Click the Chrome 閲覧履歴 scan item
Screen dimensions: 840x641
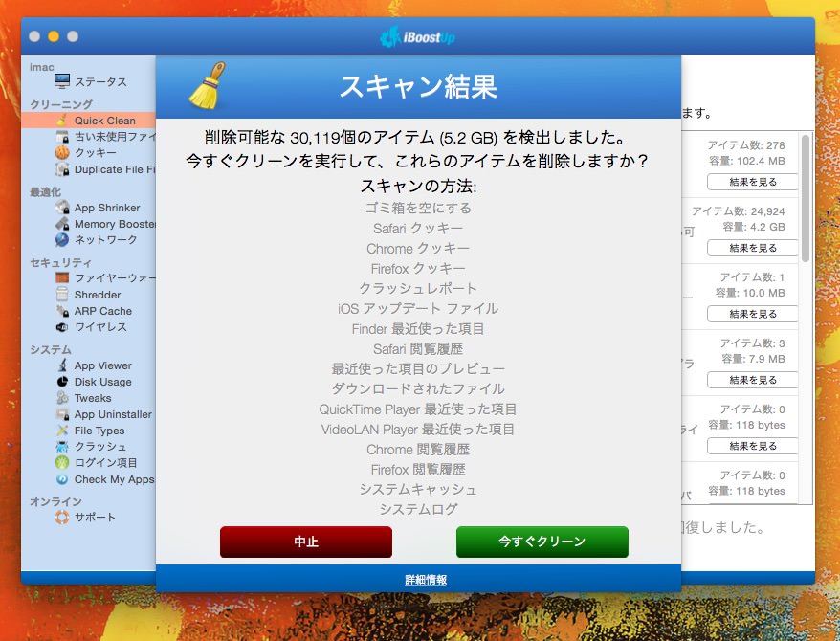pos(418,450)
